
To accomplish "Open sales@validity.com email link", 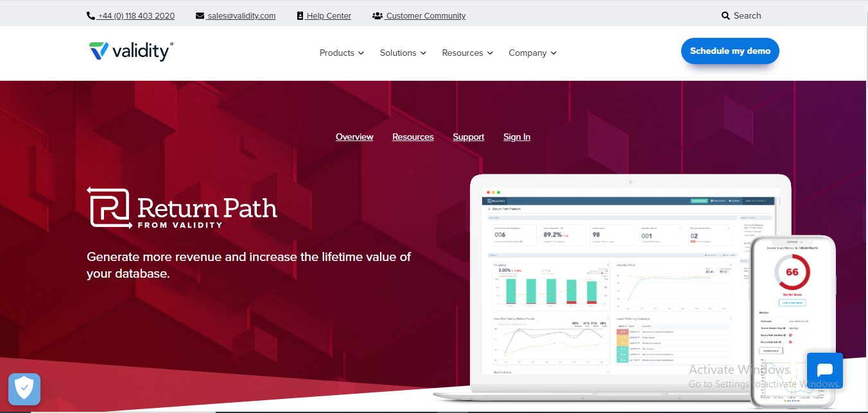I will (241, 15).
